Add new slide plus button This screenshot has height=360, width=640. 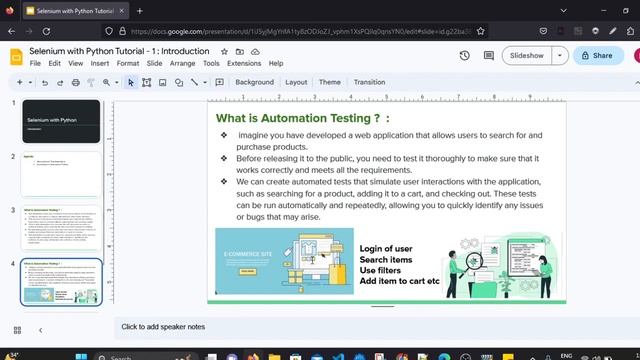coord(20,82)
